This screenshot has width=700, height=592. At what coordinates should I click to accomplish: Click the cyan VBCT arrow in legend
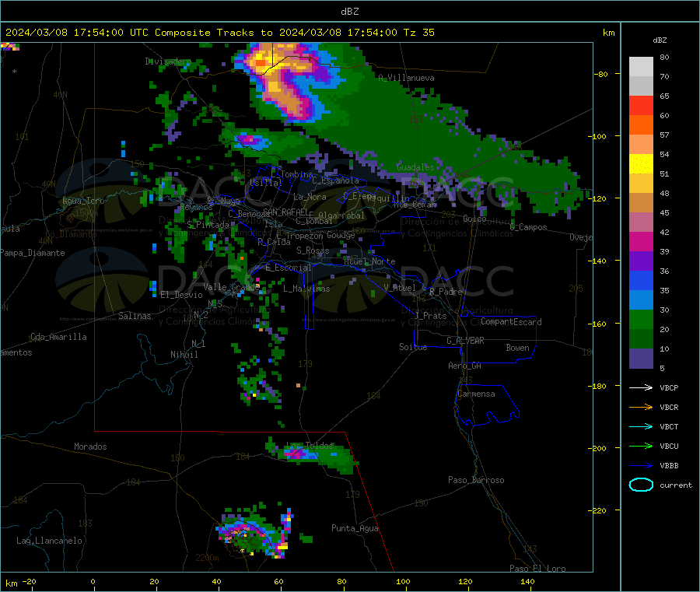(641, 426)
